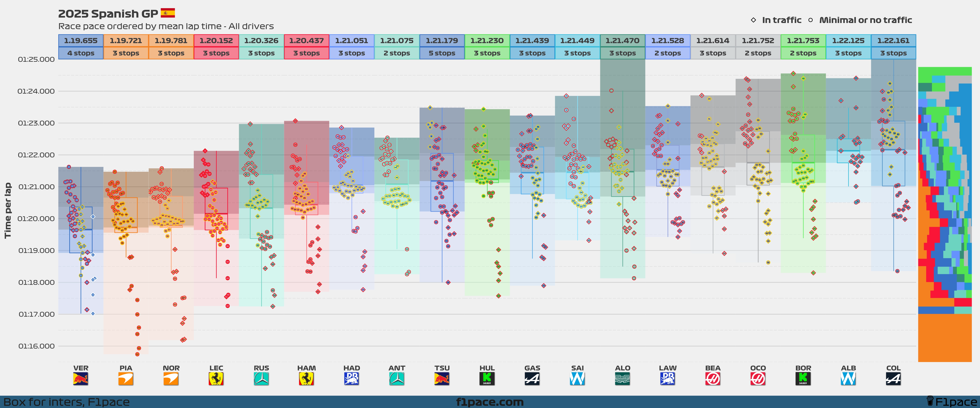The height and width of the screenshot is (408, 980).
Task: Click the Haas logo under BEA
Action: pyautogui.click(x=713, y=379)
